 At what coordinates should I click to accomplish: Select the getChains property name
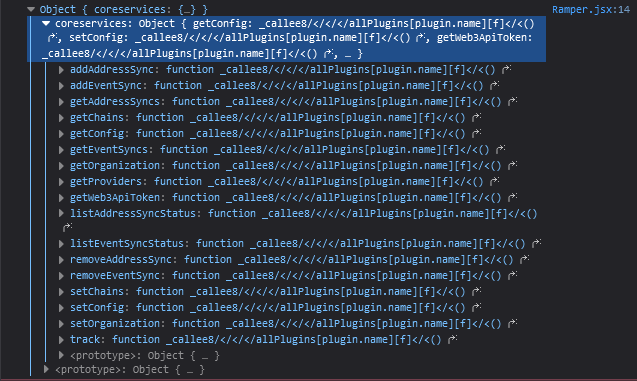pos(97,117)
